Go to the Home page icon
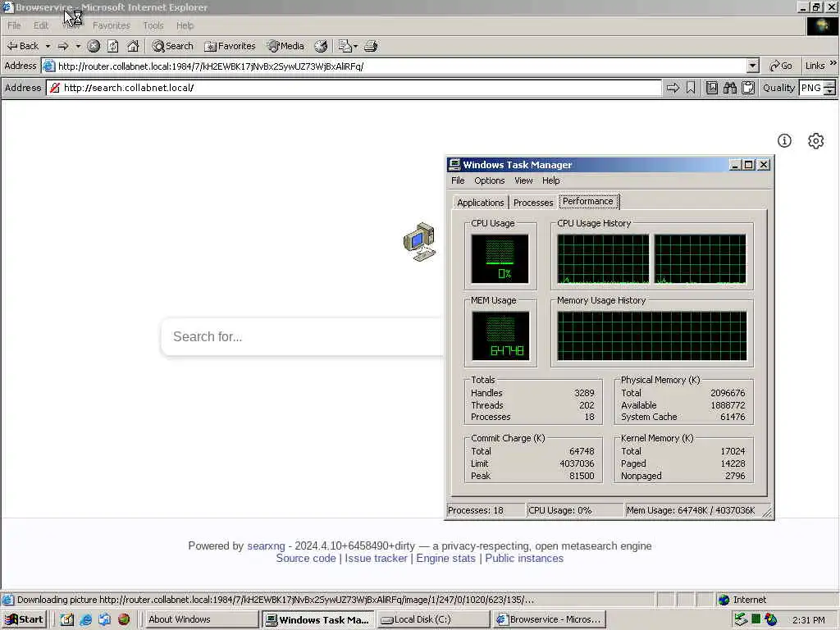 [x=133, y=46]
